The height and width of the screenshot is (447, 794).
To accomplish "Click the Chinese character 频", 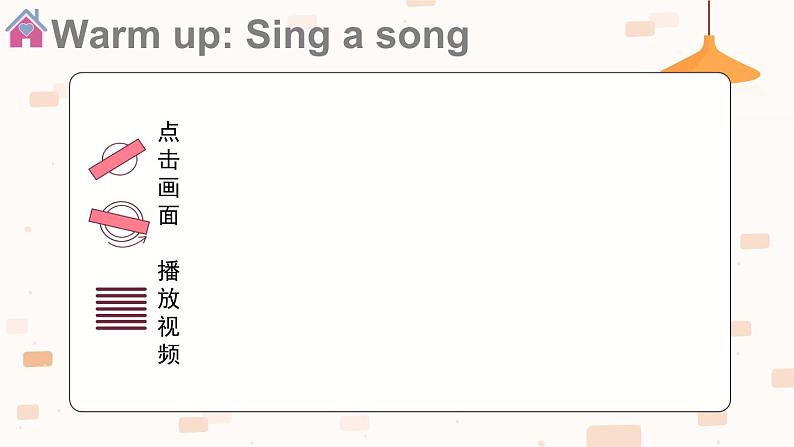I will pyautogui.click(x=169, y=354).
